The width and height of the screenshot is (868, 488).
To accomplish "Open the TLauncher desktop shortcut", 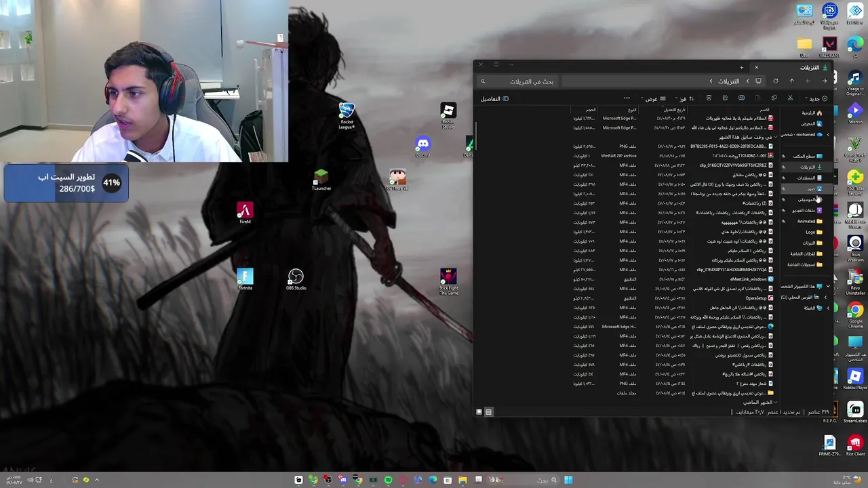I will 321,180.
